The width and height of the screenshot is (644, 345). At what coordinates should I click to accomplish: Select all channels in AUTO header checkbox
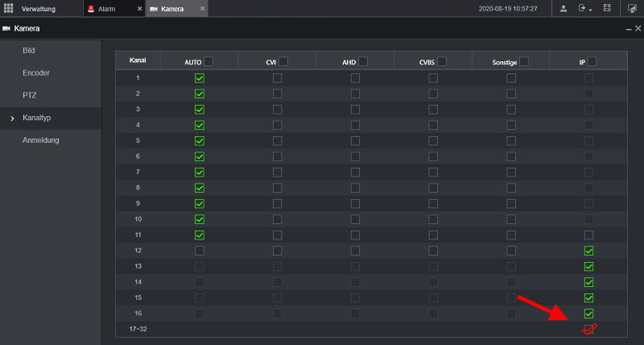tap(208, 61)
